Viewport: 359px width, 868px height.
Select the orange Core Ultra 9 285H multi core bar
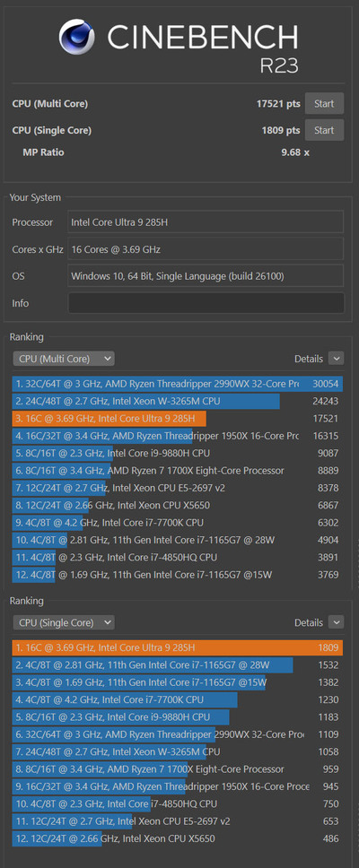click(x=109, y=419)
